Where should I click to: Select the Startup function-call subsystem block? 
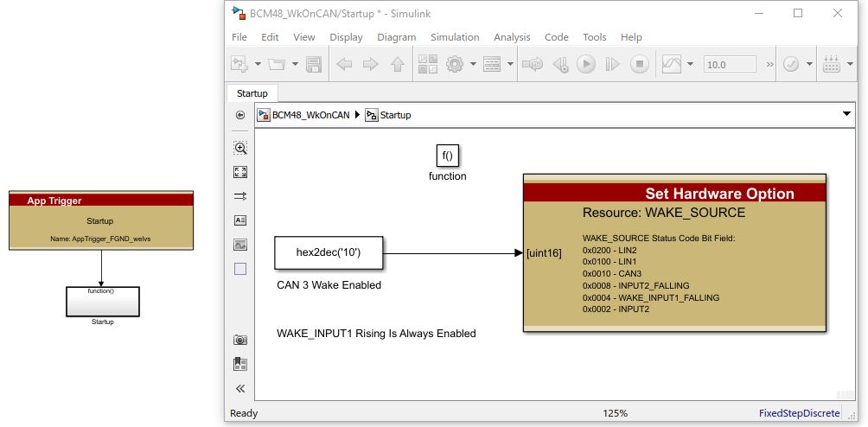tap(102, 302)
